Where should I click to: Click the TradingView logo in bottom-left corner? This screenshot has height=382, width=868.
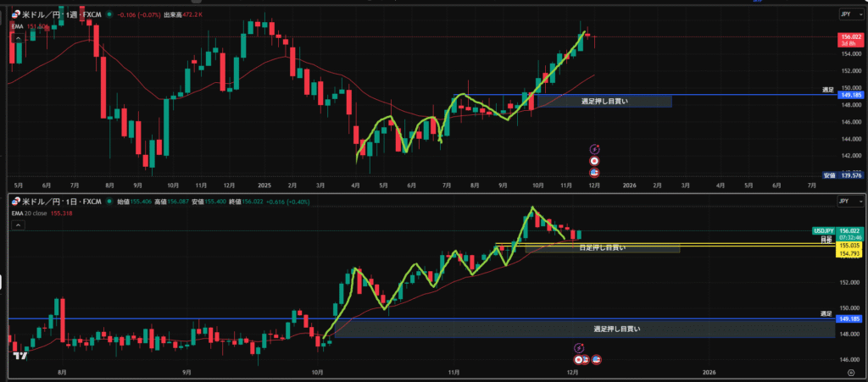[x=19, y=356]
